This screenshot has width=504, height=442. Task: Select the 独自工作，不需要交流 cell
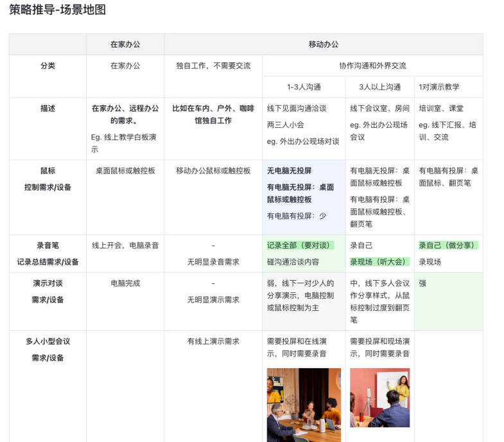(213, 66)
